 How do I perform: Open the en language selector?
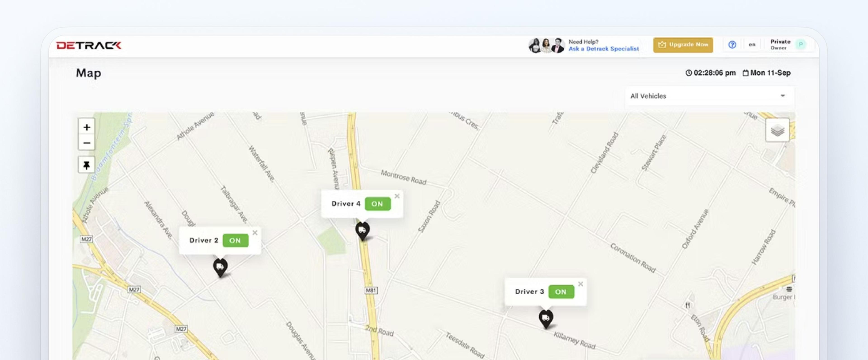(752, 45)
